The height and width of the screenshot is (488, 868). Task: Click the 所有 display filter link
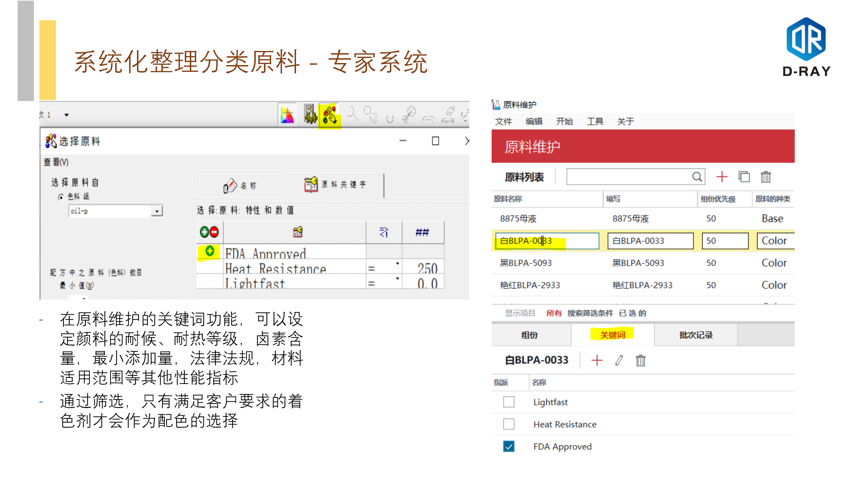pos(554,313)
